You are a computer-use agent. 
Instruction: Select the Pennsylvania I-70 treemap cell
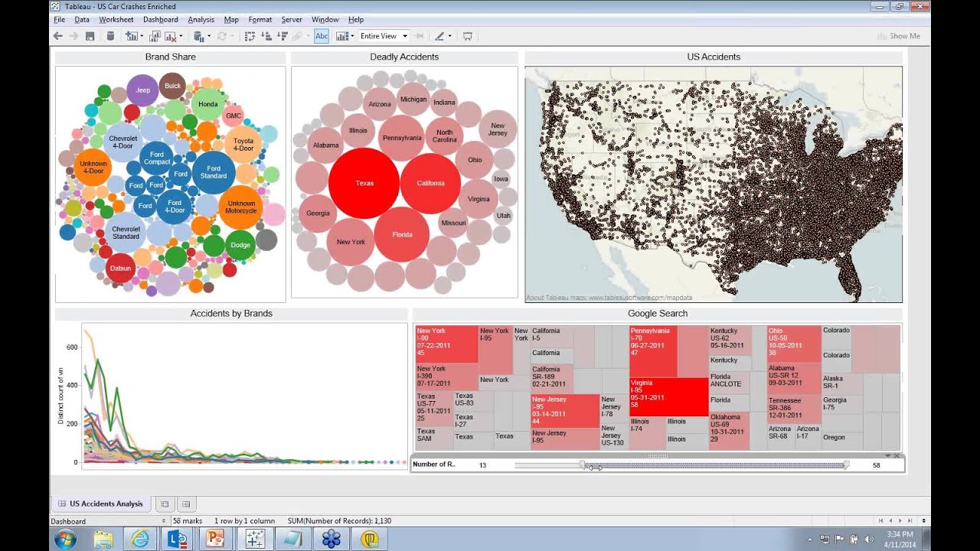coord(653,351)
